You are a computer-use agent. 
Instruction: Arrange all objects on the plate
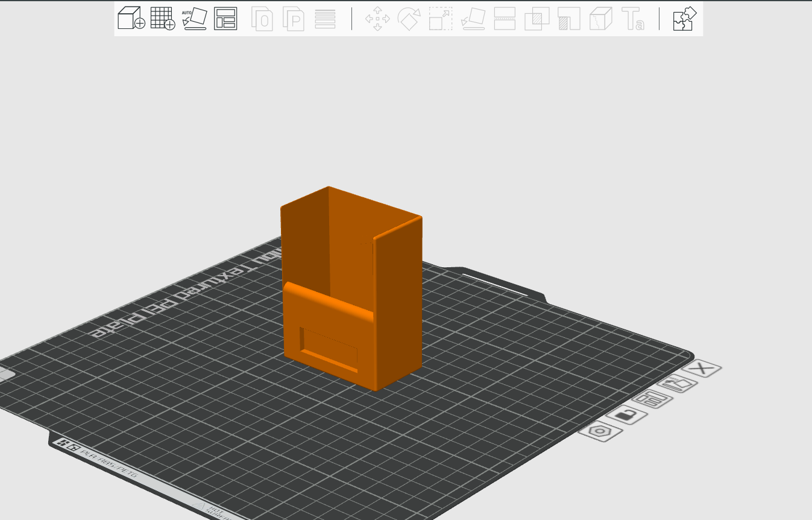[x=225, y=19]
